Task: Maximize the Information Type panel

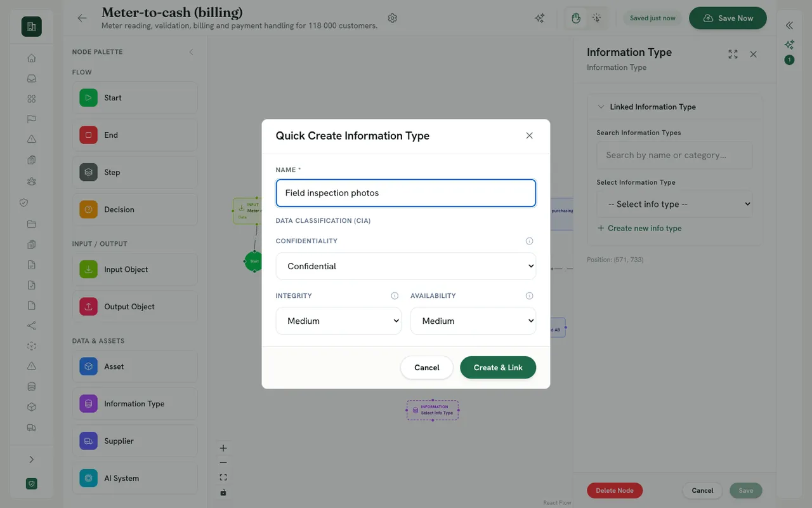Action: pos(733,55)
